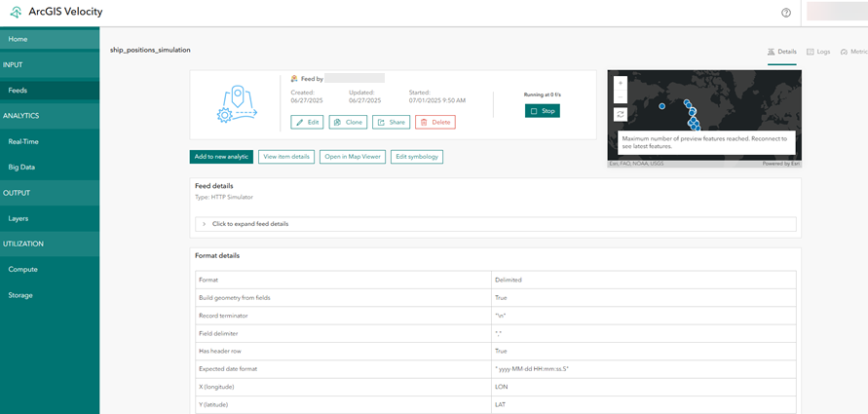
Task: Clone the feed
Action: tap(348, 123)
